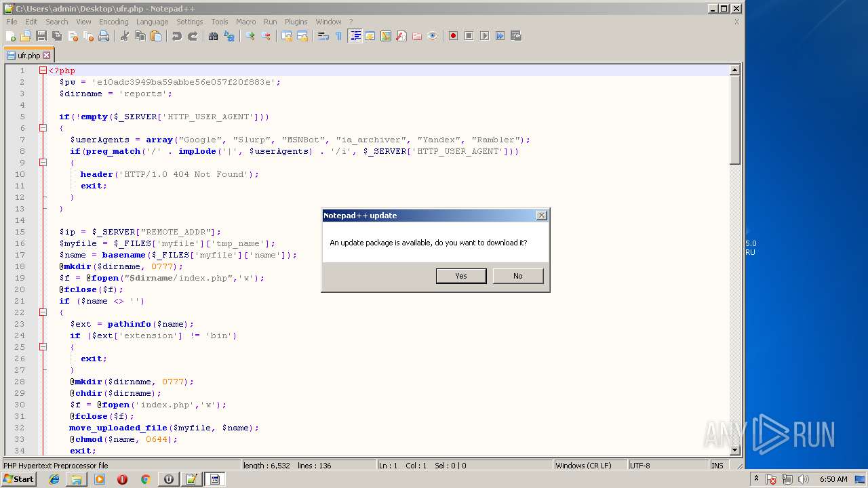The width and height of the screenshot is (868, 488).
Task: Open Google Chrome from the taskbar
Action: tap(145, 479)
